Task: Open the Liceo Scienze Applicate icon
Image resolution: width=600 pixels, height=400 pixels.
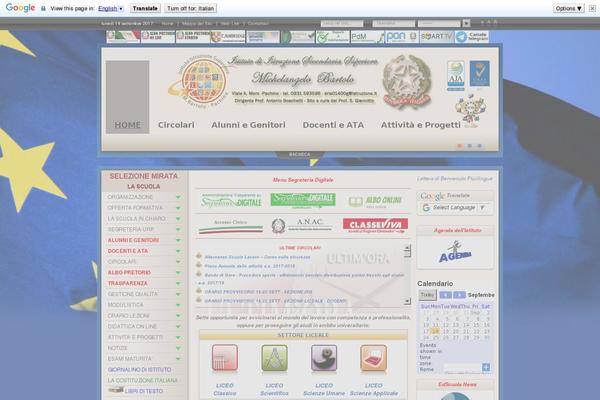Action: click(x=373, y=358)
